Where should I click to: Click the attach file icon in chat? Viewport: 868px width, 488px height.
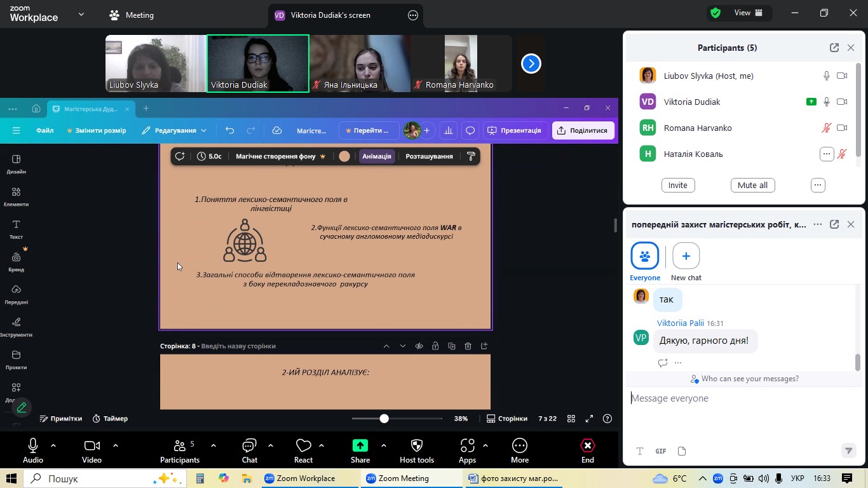point(682,451)
